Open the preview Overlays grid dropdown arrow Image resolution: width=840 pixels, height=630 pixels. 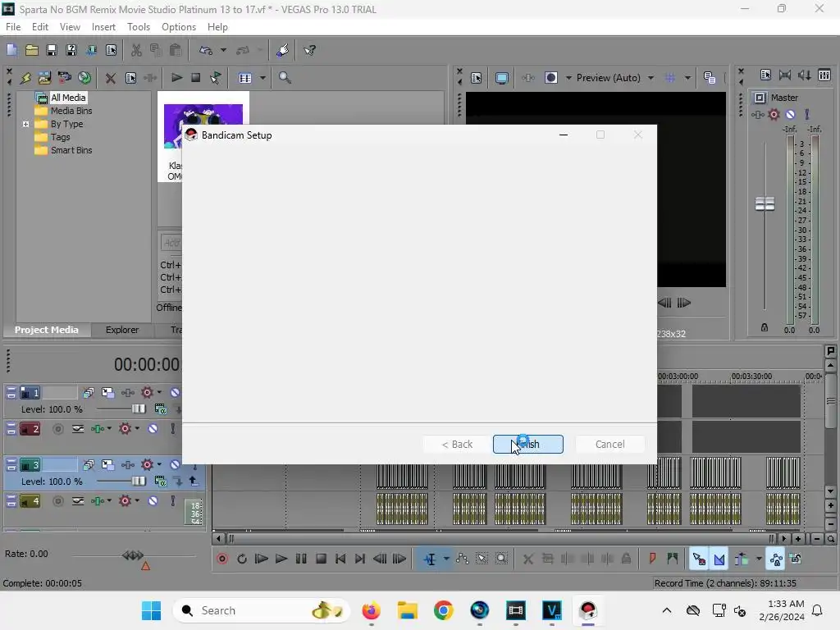click(687, 78)
